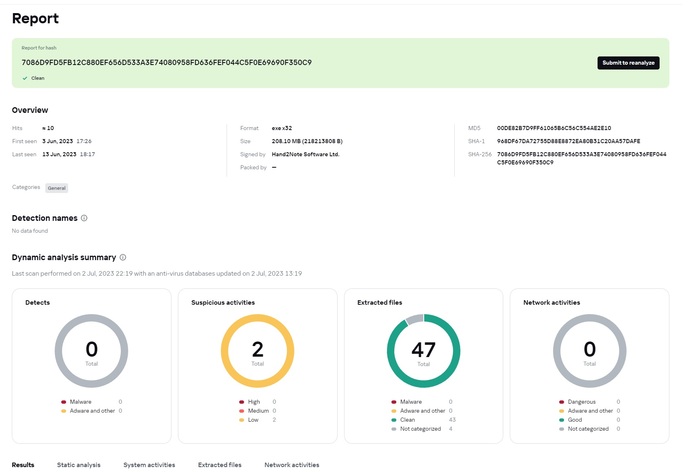
Task: Click the Last scan performed line
Action: point(157,273)
